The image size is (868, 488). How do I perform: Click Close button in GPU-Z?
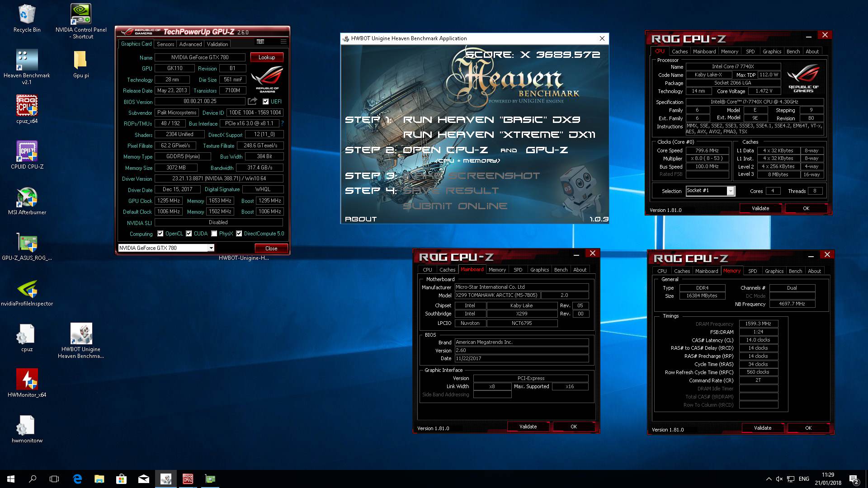(x=271, y=249)
